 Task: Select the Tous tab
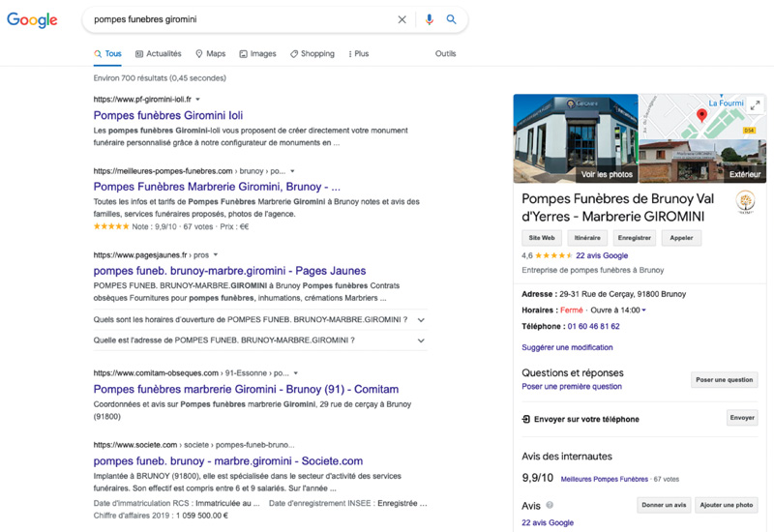pos(108,54)
